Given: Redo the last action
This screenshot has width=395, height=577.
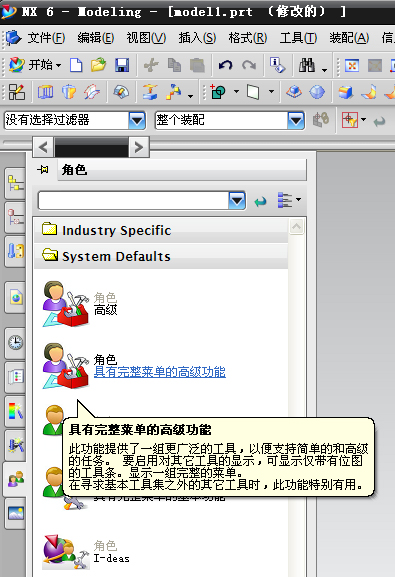Looking at the screenshot, I should pos(249,66).
